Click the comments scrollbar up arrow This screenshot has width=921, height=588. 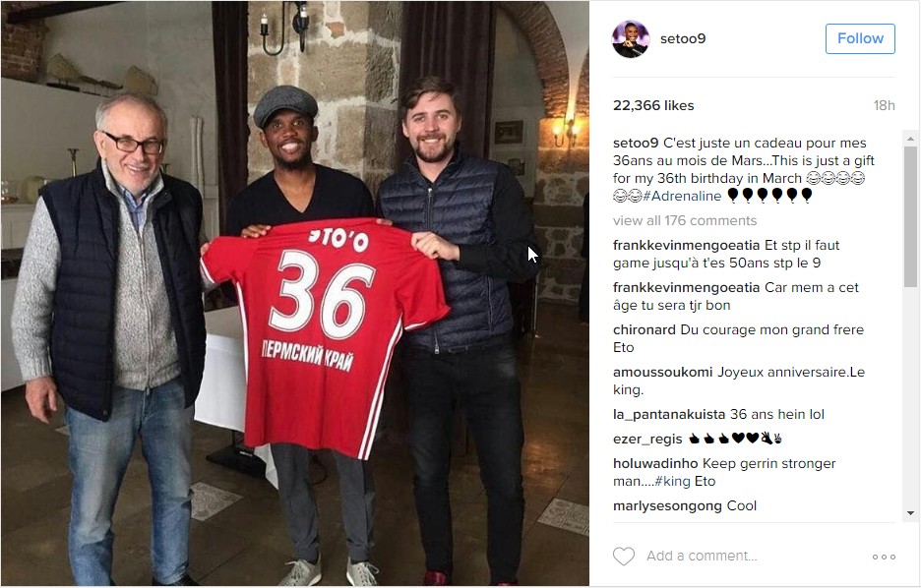(x=910, y=139)
